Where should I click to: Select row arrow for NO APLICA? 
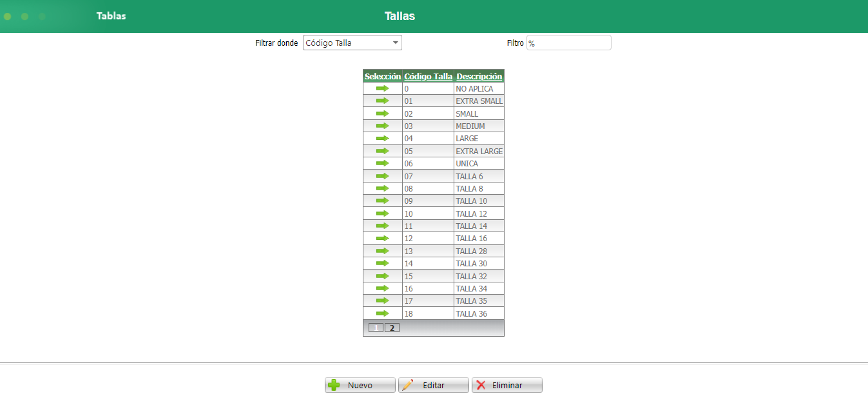(x=383, y=88)
